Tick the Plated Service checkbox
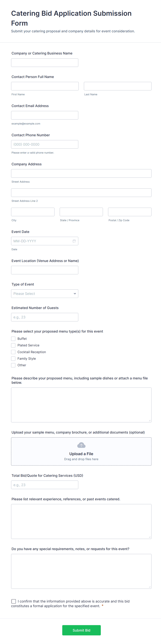 pos(13,345)
